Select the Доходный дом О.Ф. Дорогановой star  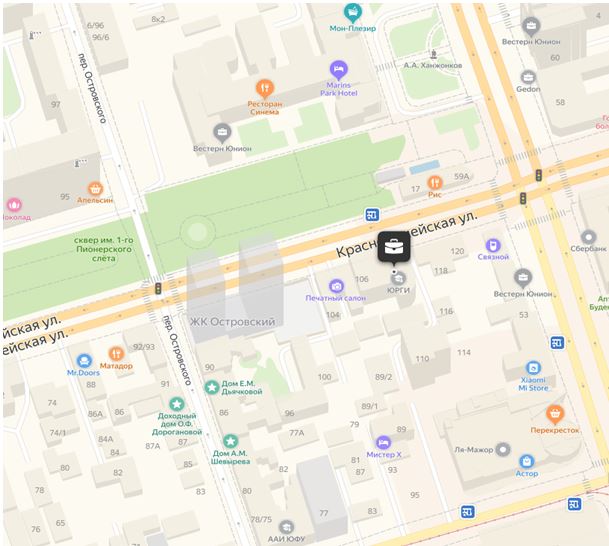(177, 404)
